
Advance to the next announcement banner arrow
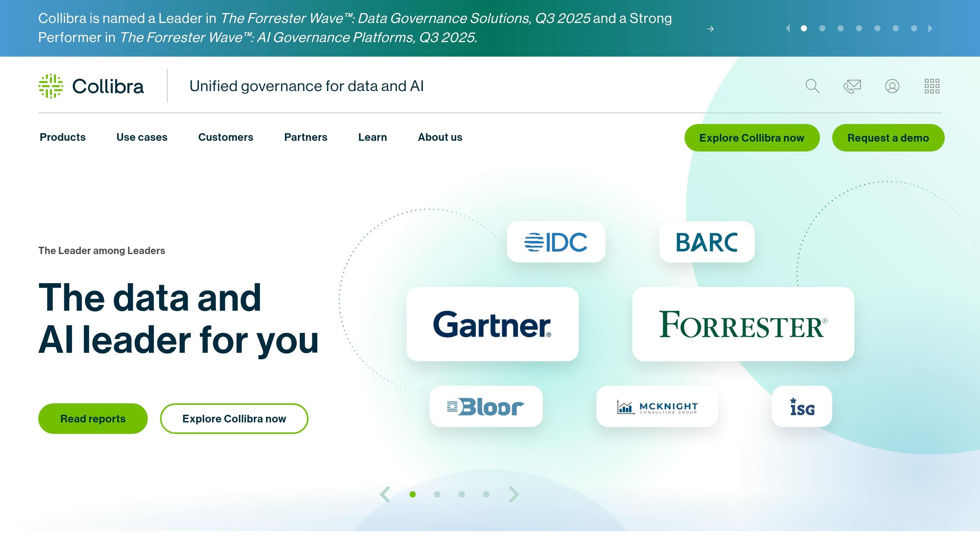tap(930, 28)
